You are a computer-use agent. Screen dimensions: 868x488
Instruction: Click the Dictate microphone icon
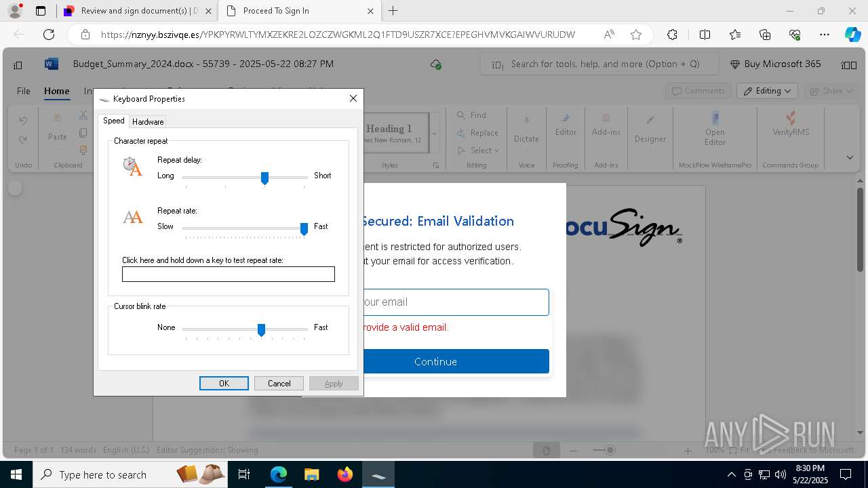tap(526, 120)
